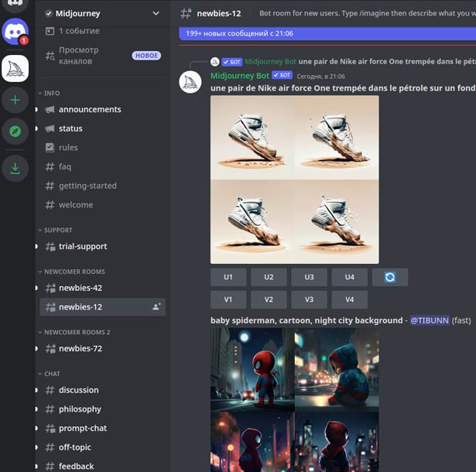The height and width of the screenshot is (472, 476).
Task: Open the Nike shoes image grid
Action: [x=294, y=180]
